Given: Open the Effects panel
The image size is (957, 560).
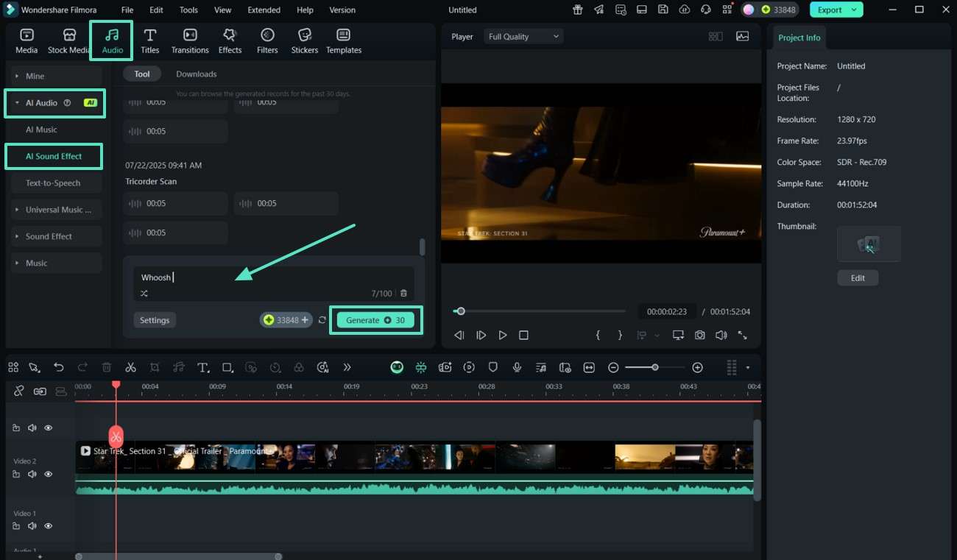Looking at the screenshot, I should (x=230, y=41).
